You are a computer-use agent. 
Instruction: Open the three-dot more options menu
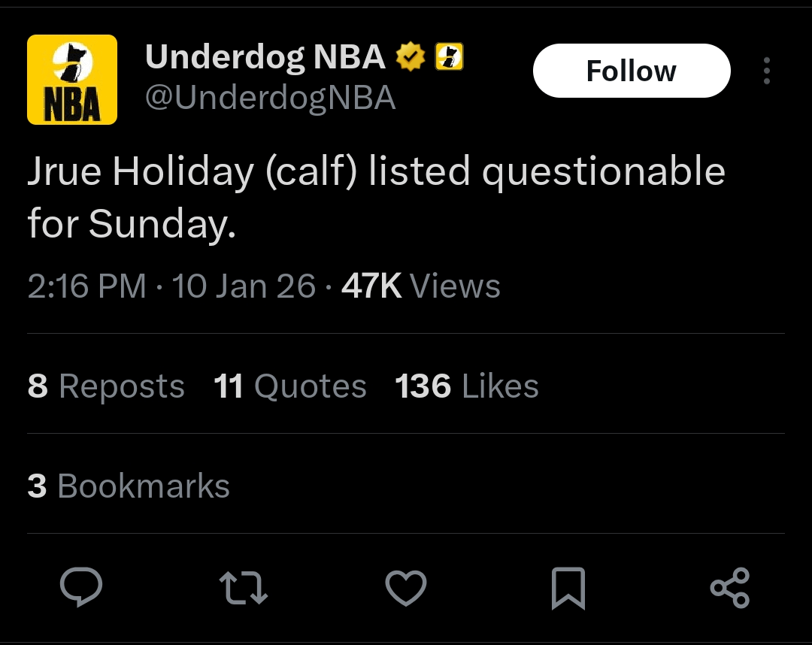coord(766,71)
